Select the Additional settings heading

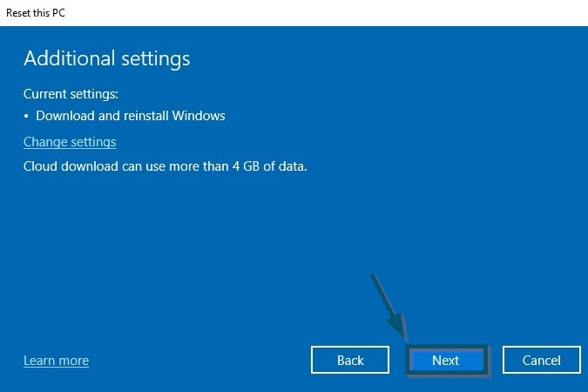click(107, 59)
